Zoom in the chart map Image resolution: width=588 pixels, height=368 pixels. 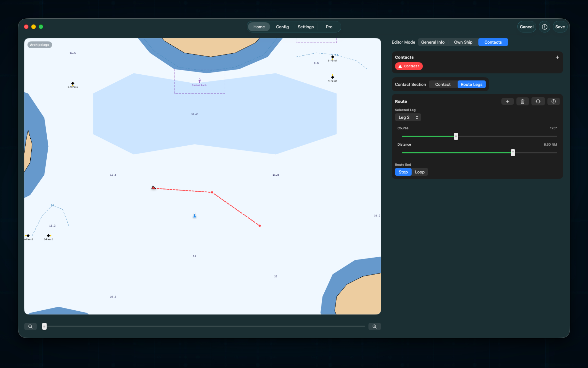click(374, 326)
